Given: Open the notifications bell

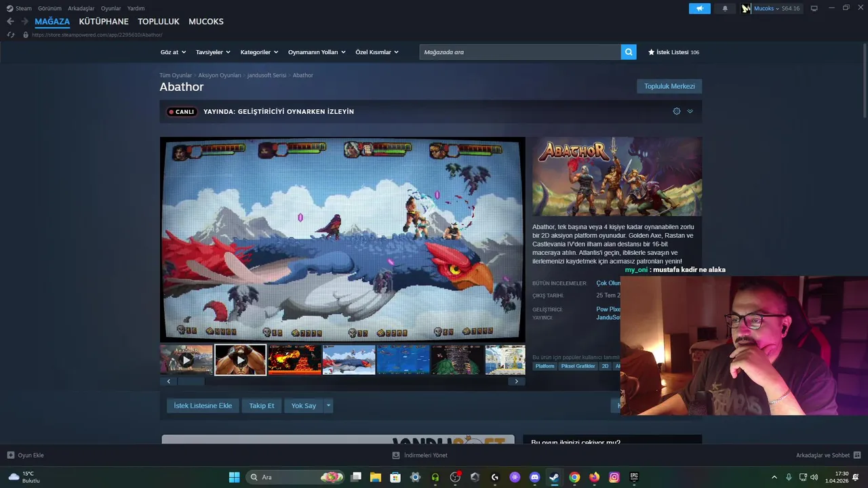Looking at the screenshot, I should (x=725, y=8).
